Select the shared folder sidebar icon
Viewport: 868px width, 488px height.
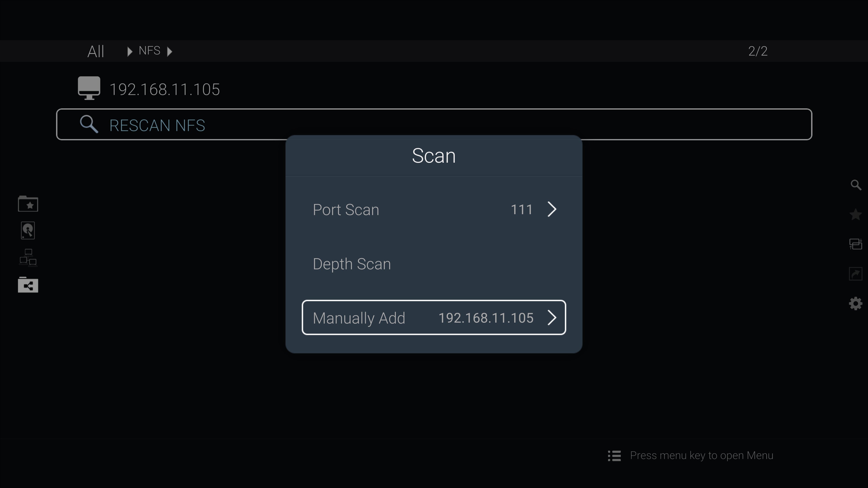(x=28, y=285)
